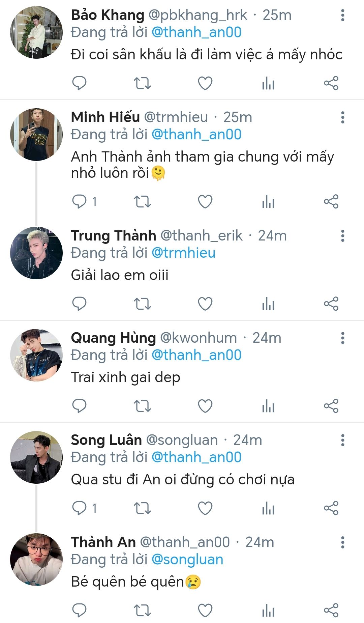Screen dimensions: 364x623
Task: Open more options for Minh Hiếu's tweet
Action: click(343, 117)
